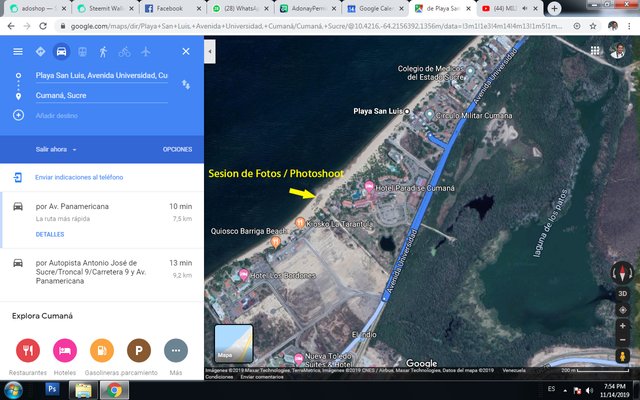
Task: Open the Windows Start menu
Action: (x=13, y=390)
